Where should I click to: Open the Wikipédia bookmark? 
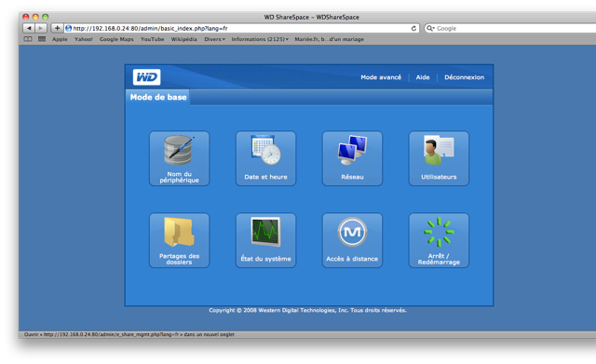[184, 39]
